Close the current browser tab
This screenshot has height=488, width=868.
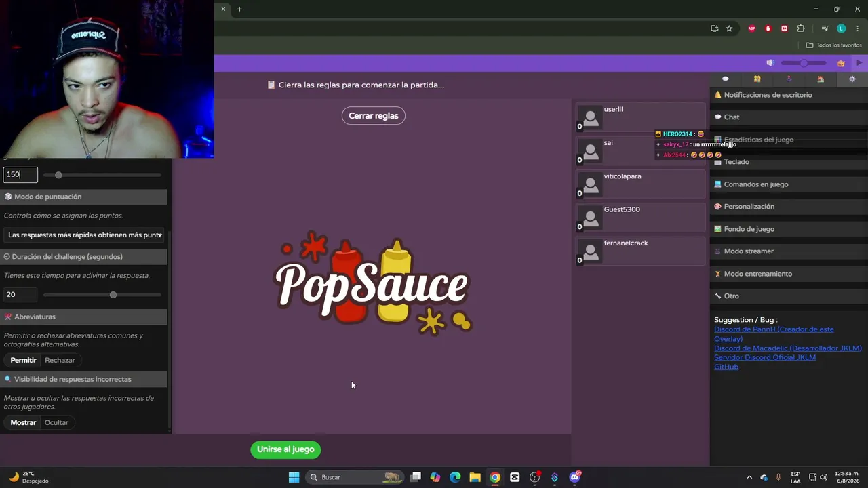click(223, 9)
